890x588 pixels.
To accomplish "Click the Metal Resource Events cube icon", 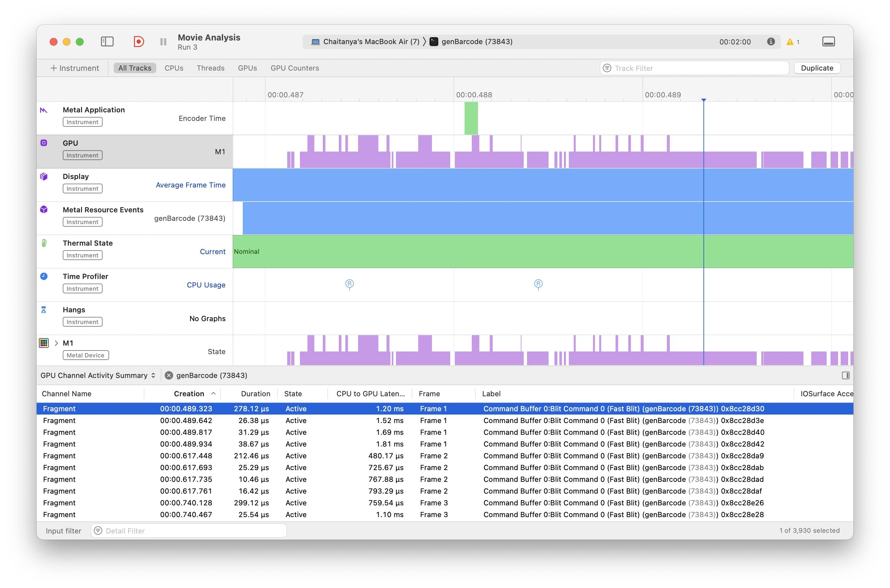I will 44,209.
